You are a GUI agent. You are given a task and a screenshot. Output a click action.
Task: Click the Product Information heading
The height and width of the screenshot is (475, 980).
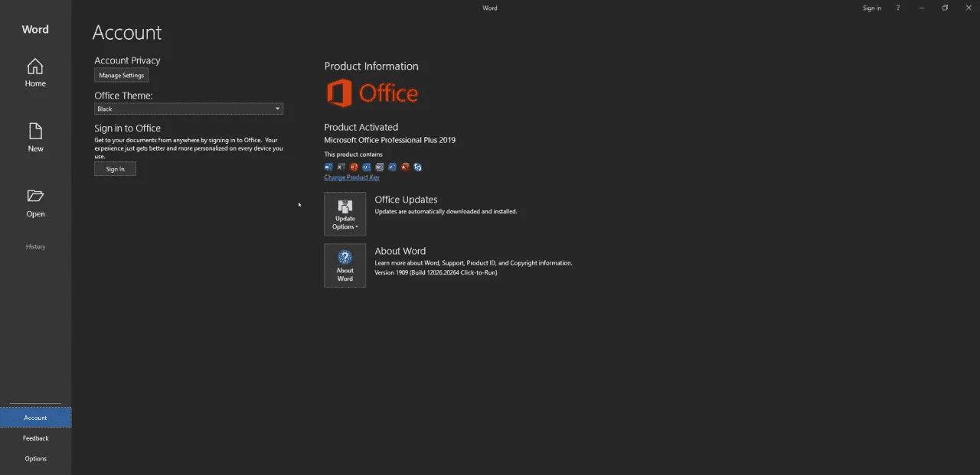click(x=371, y=67)
